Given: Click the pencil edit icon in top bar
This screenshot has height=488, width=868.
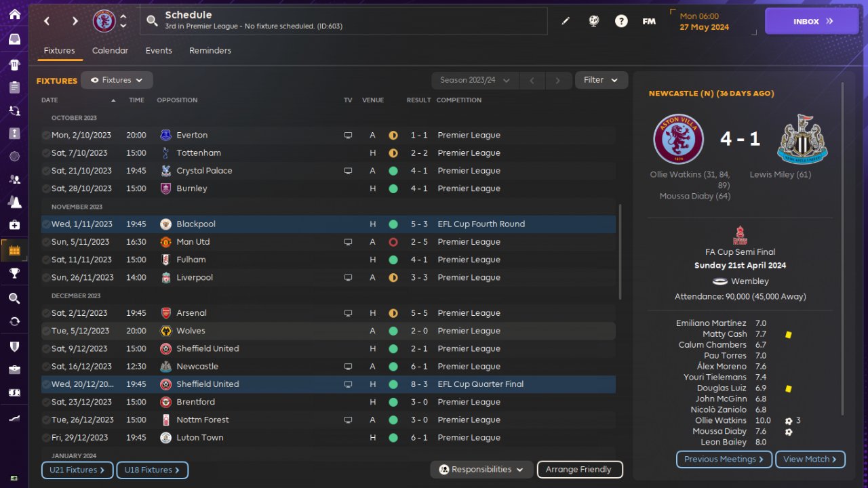Looking at the screenshot, I should [566, 21].
